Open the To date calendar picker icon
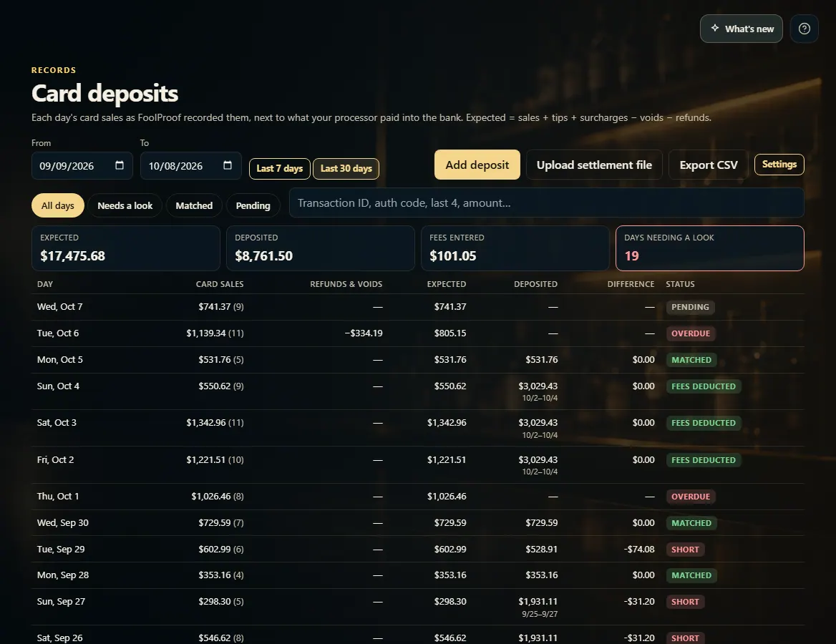Image resolution: width=836 pixels, height=644 pixels. pyautogui.click(x=228, y=165)
